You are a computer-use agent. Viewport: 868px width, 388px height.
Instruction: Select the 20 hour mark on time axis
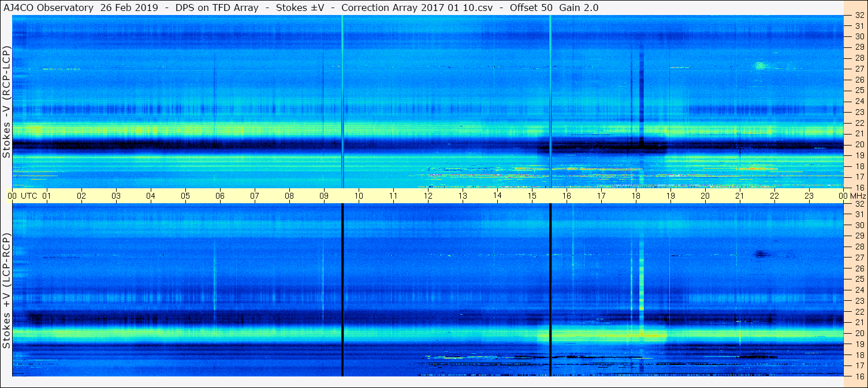[705, 196]
